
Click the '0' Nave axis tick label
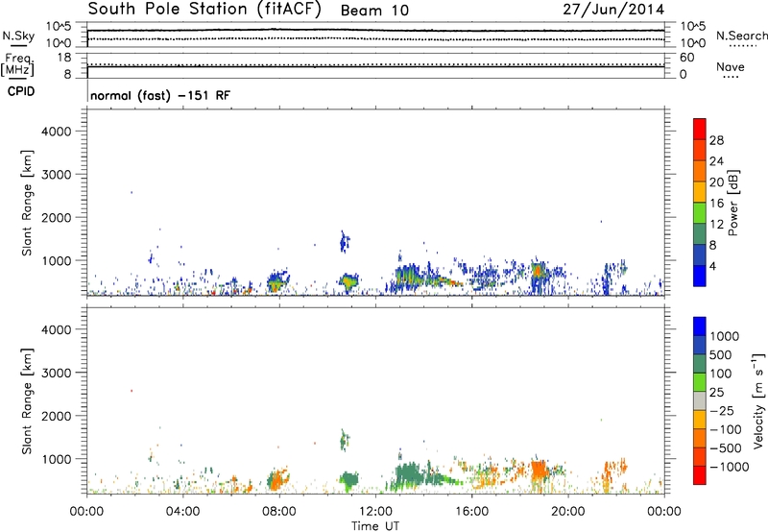pyautogui.click(x=683, y=75)
